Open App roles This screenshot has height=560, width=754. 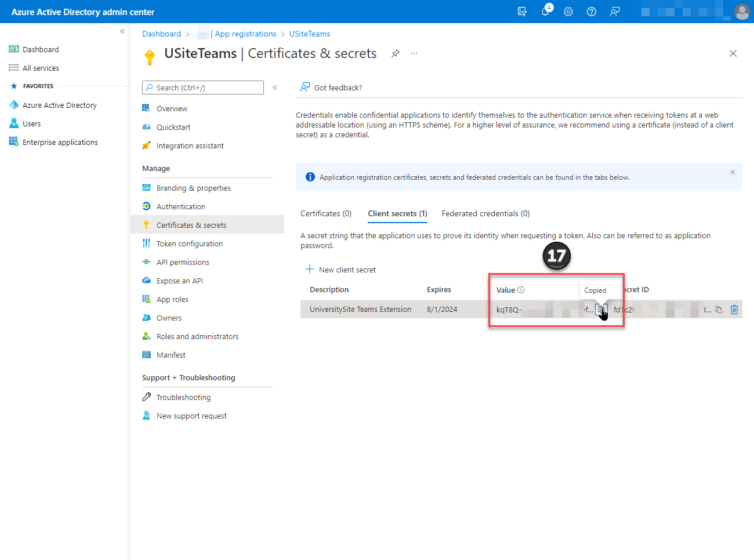tap(172, 299)
